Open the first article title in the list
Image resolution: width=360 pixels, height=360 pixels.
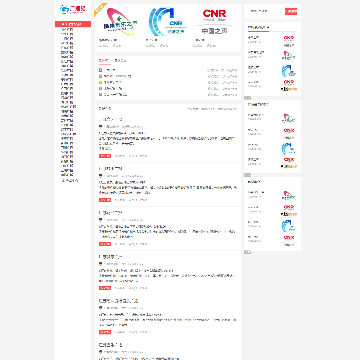[111, 119]
